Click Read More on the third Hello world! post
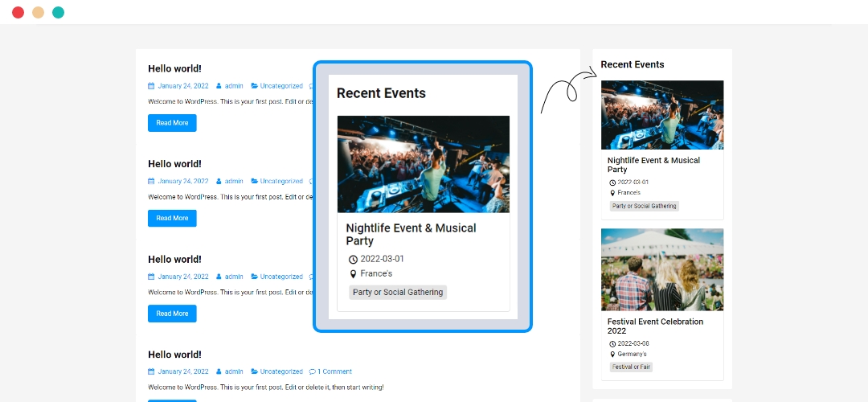The height and width of the screenshot is (402, 868). pyautogui.click(x=172, y=314)
